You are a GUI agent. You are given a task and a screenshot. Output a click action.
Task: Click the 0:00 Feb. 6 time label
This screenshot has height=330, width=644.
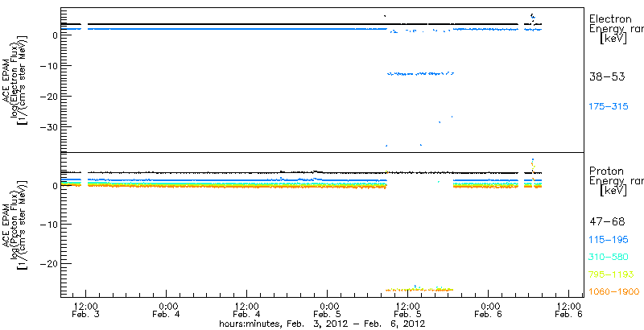489,310
